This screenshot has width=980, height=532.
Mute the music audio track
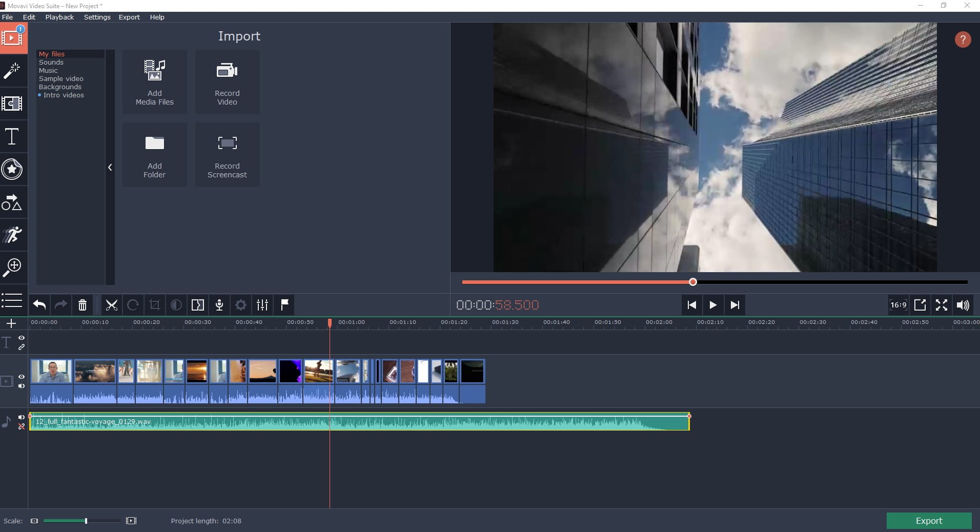pos(22,417)
